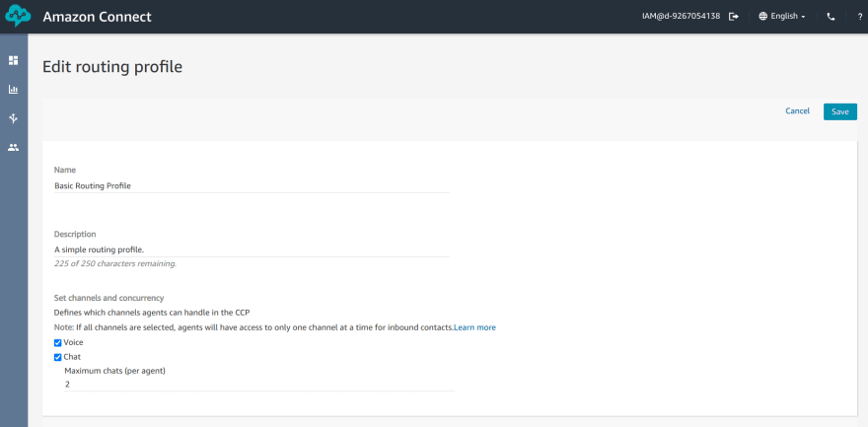Open the help question mark icon

click(x=860, y=17)
